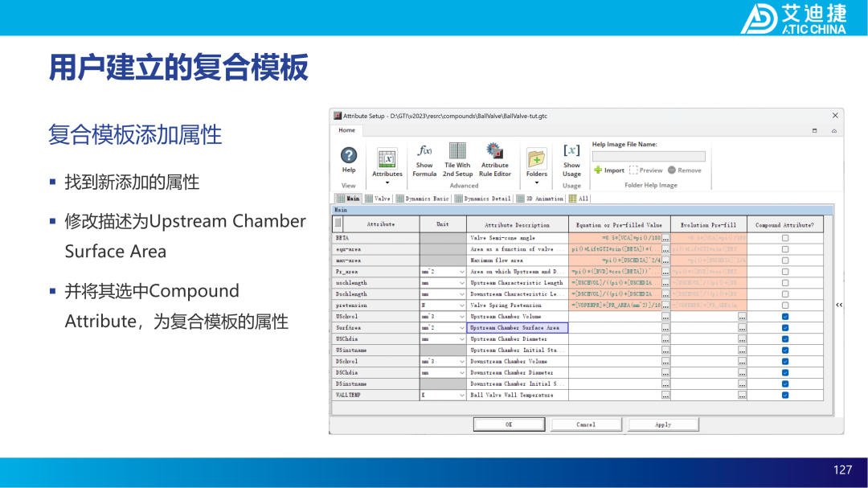Click the Preview help image button
Viewport: 868px width, 488px height.
click(x=645, y=170)
